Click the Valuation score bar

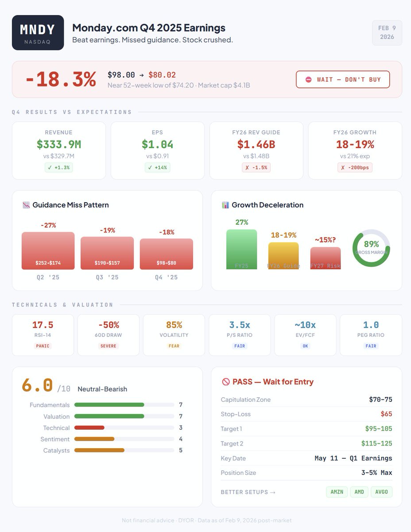coord(124,416)
